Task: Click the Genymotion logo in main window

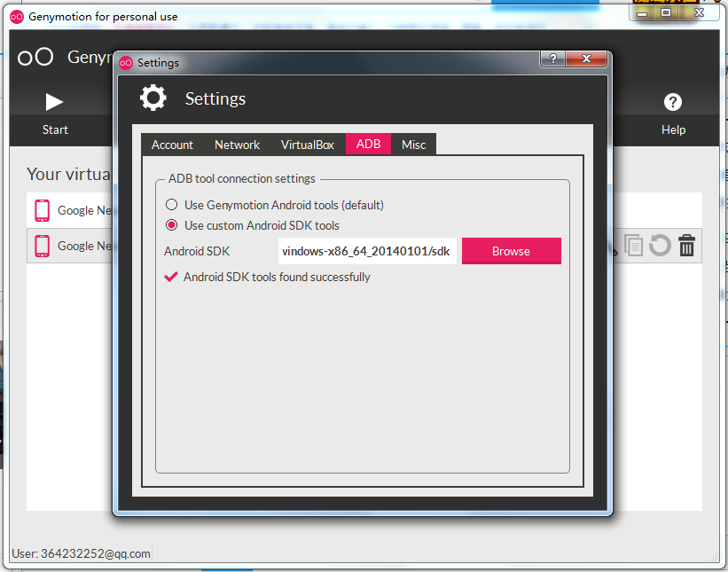Action: point(35,57)
